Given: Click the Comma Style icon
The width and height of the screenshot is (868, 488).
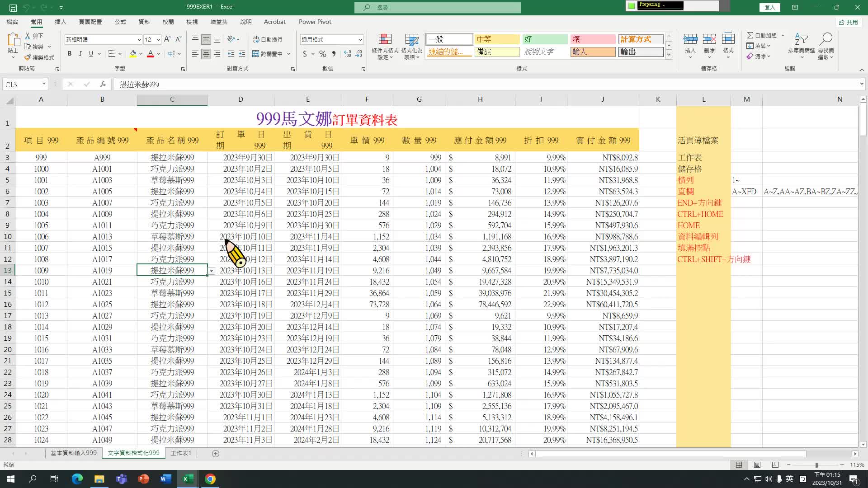Looking at the screenshot, I should [x=334, y=54].
